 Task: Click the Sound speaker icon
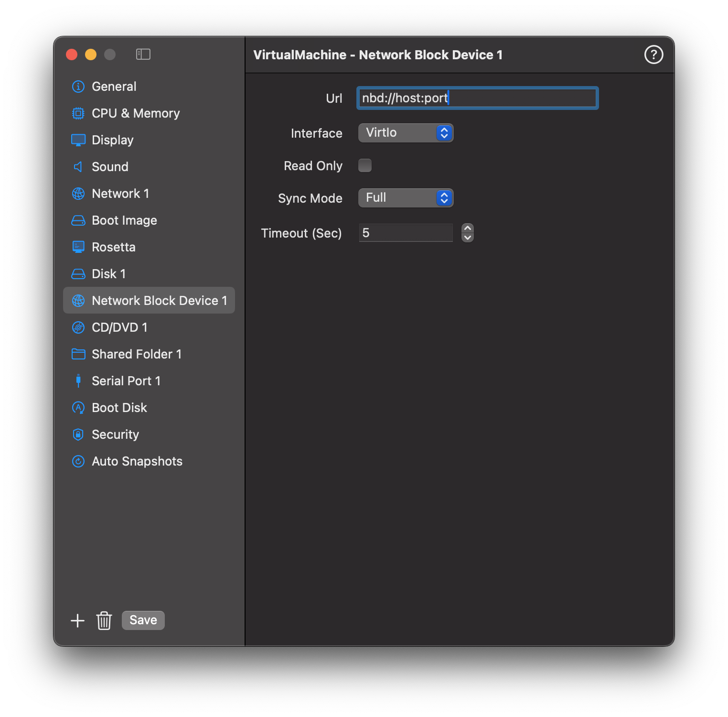point(78,167)
